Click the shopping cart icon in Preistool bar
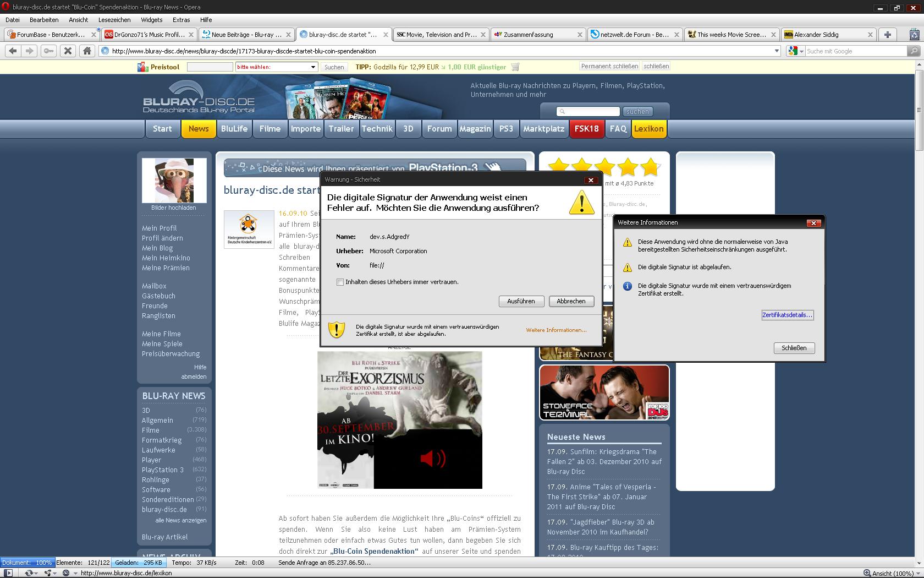Viewport: 924px width, 578px height. click(x=515, y=67)
